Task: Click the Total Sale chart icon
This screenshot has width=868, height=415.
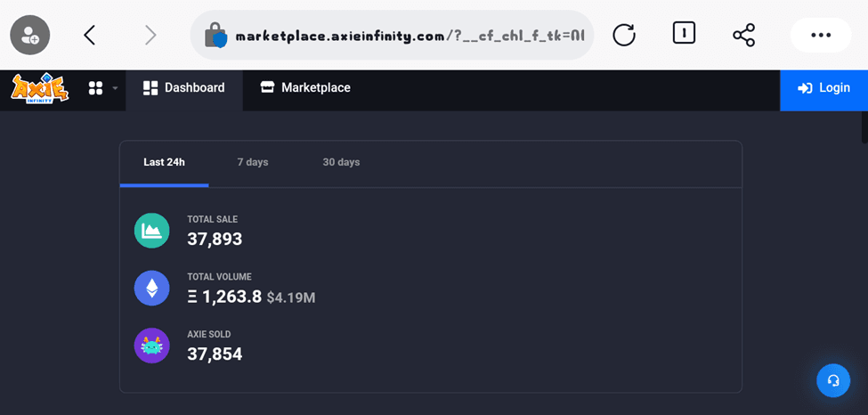Action: (151, 231)
